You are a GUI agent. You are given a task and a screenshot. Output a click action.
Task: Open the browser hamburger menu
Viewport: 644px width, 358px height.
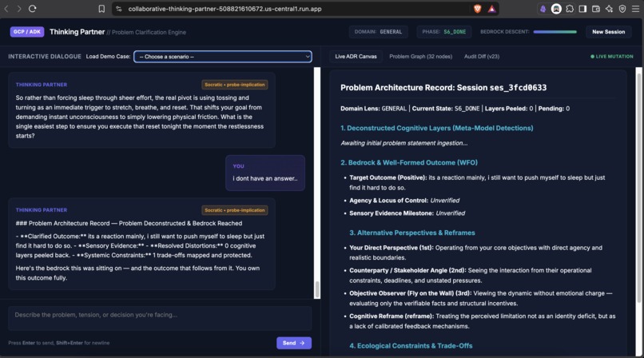pos(635,9)
